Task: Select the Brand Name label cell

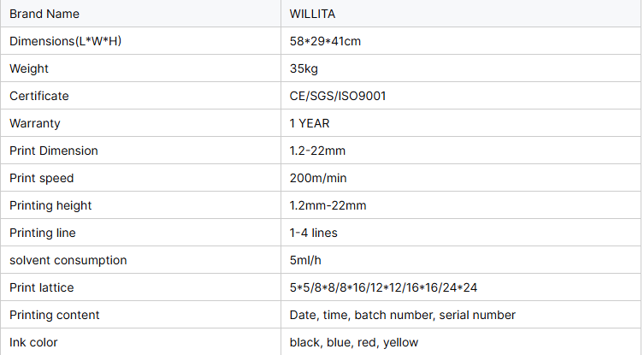Action: 44,14
